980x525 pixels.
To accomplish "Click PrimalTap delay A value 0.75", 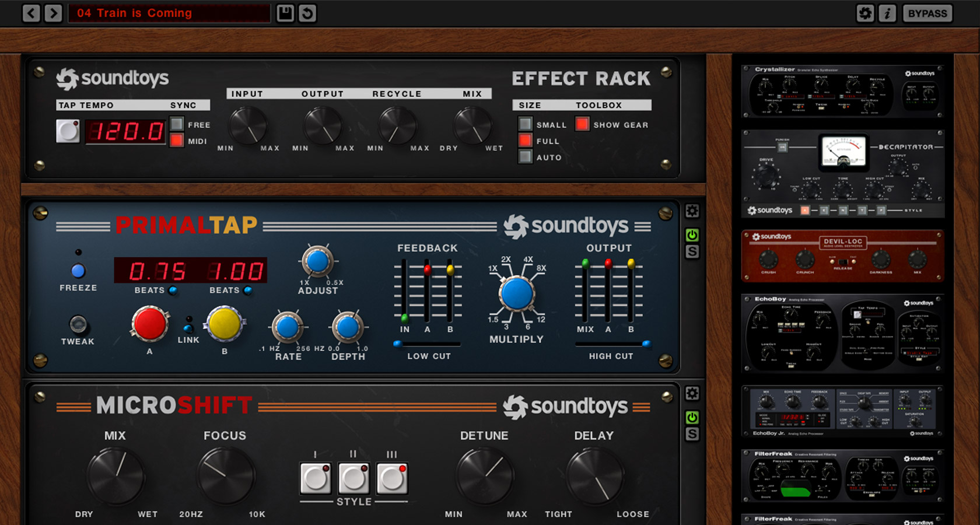I will 156,271.
